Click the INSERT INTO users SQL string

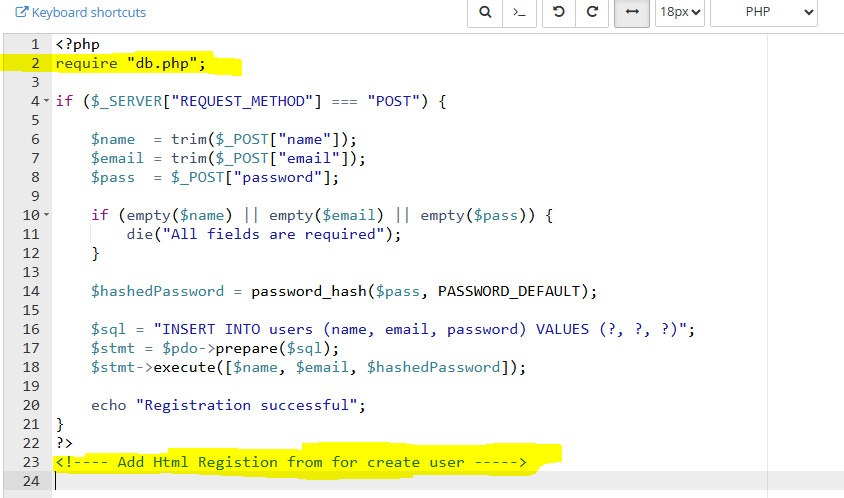(420, 329)
